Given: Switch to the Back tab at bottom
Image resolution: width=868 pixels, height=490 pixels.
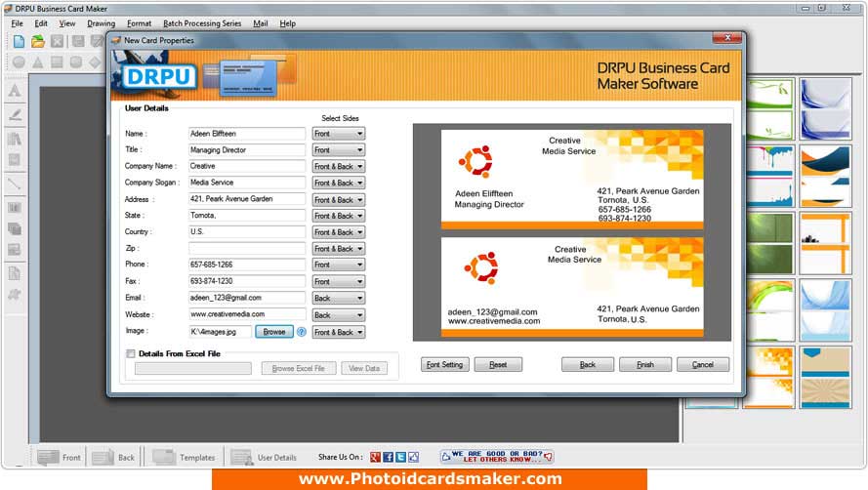Looking at the screenshot, I should coord(113,458).
